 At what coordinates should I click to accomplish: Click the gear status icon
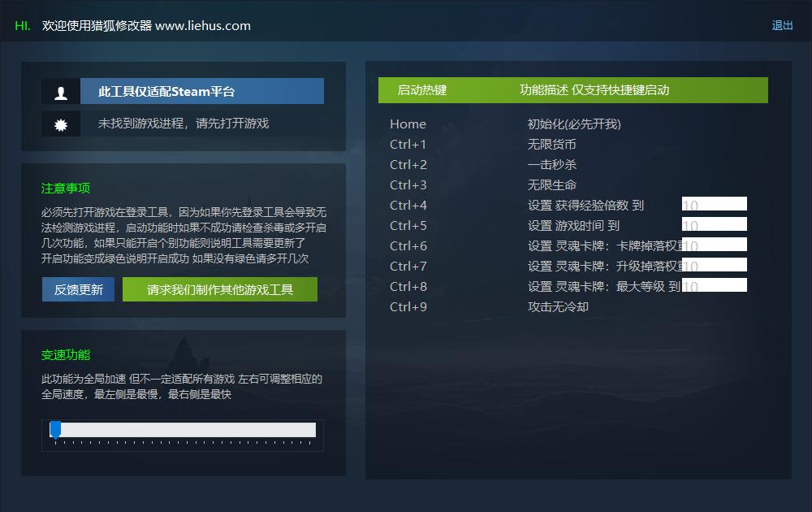(x=61, y=124)
